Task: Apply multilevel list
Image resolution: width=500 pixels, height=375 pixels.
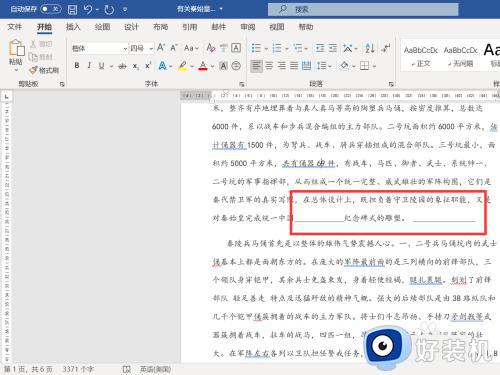Action: point(298,48)
